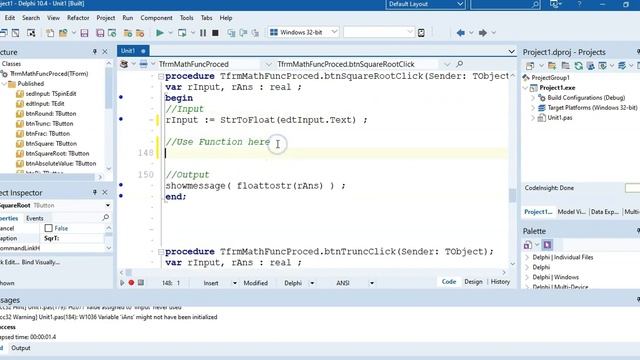Click the New Items toolbar icon
This screenshot has width=640, height=360.
click(x=50, y=33)
